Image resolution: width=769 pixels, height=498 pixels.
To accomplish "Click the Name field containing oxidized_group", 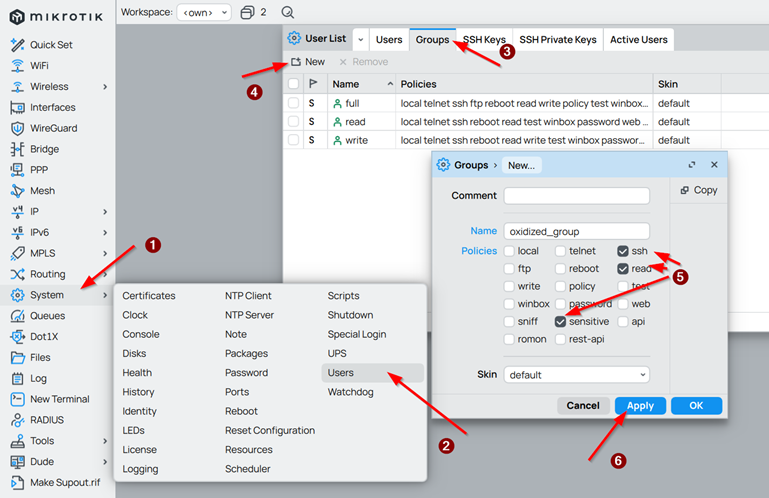I will [x=577, y=232].
